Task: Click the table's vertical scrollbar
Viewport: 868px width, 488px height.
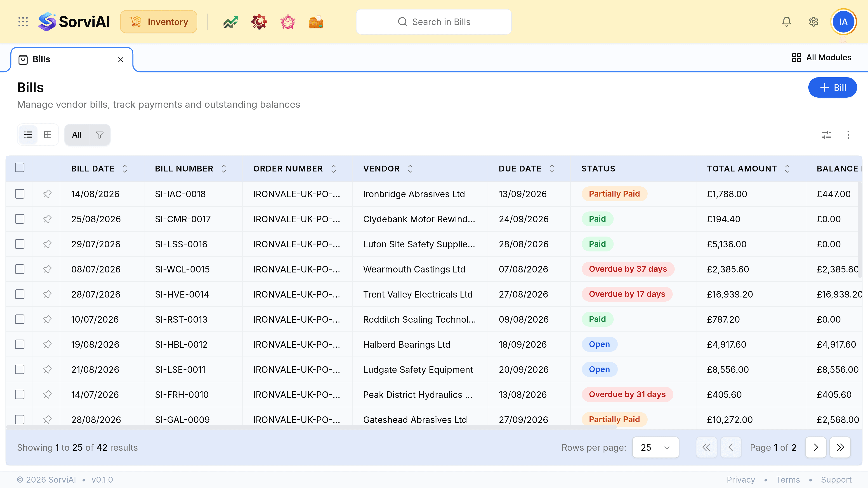Action: (x=860, y=230)
